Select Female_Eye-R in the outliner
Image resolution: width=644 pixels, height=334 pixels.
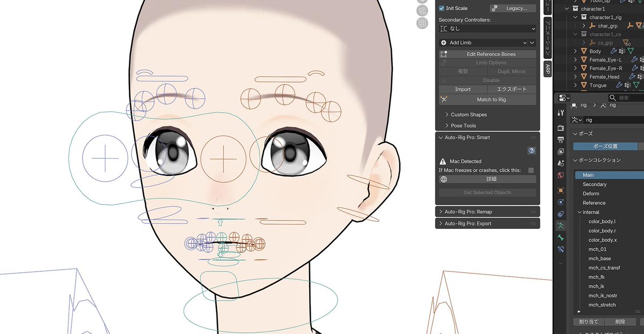[606, 68]
